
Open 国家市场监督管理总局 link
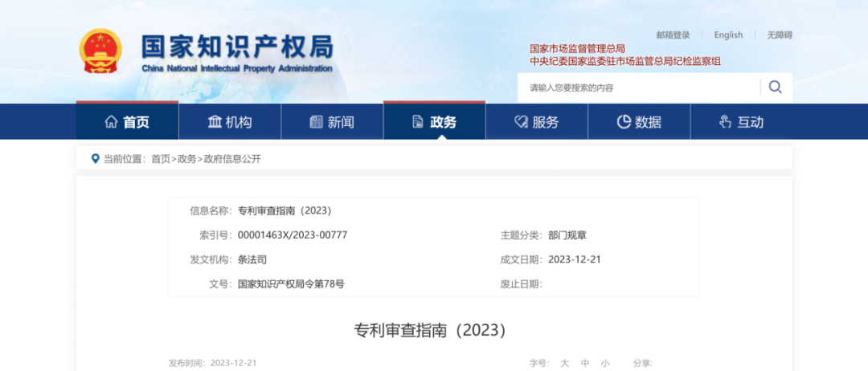click(577, 49)
